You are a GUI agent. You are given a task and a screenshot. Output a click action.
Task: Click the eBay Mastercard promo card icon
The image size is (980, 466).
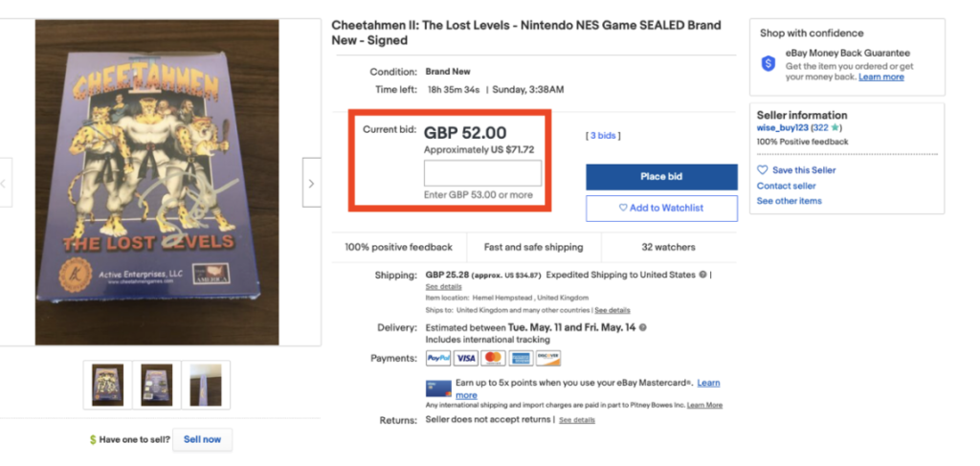(438, 388)
